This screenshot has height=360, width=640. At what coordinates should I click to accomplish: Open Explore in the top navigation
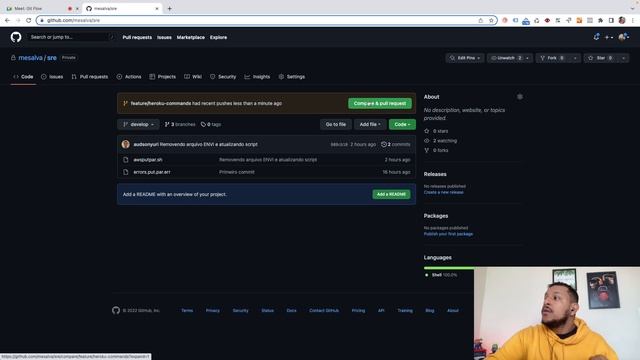(x=218, y=37)
